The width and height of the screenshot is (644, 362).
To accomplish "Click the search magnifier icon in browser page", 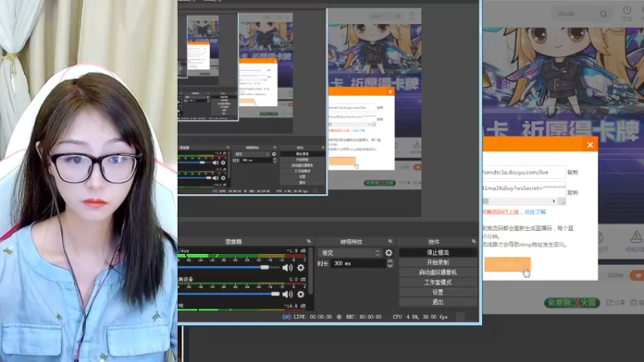I will click(x=603, y=14).
